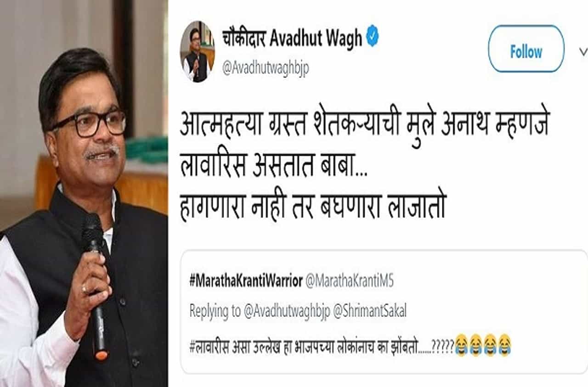
Task: Expand the chevron menu beside Follow
Action: click(583, 50)
